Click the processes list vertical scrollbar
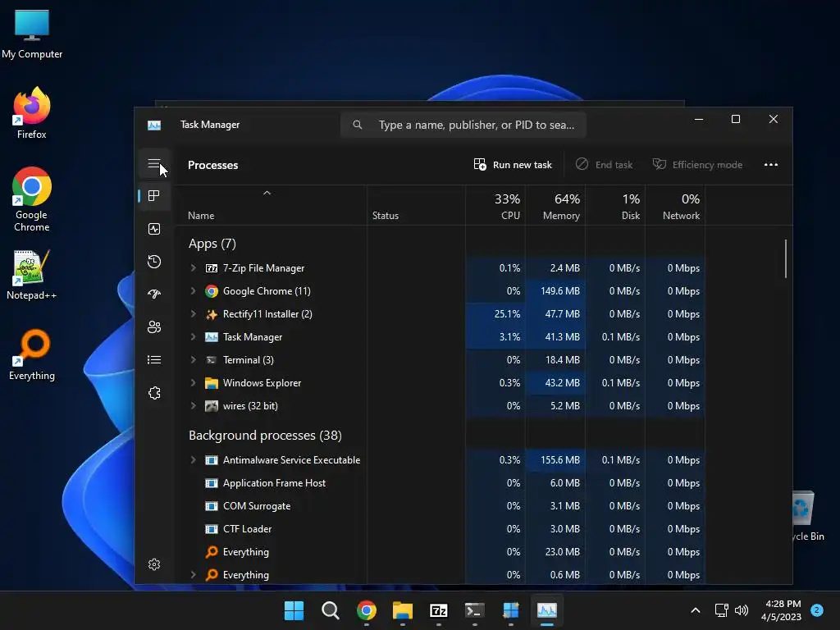840x630 pixels. 786,258
